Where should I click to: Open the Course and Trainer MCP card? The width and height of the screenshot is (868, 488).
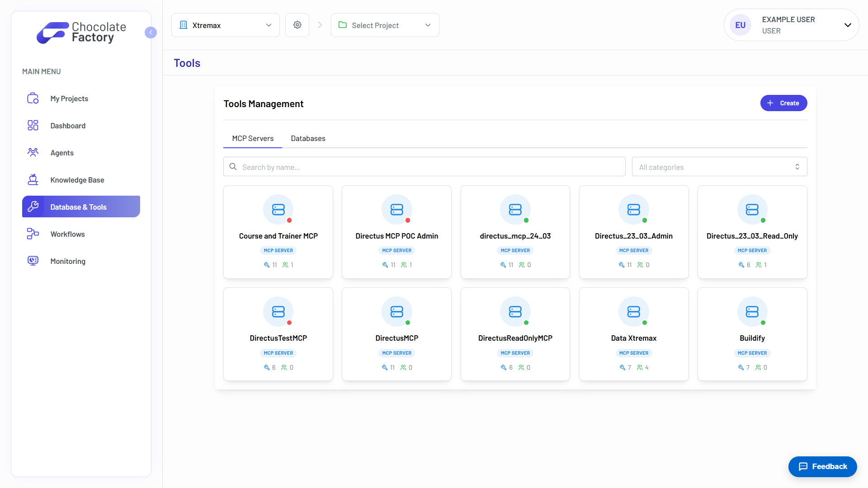(x=278, y=232)
